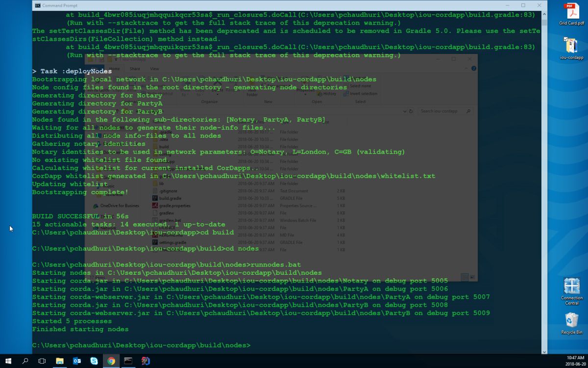588x368 pixels.
Task: Click the '15 actionable tasks' line
Action: (x=129, y=224)
